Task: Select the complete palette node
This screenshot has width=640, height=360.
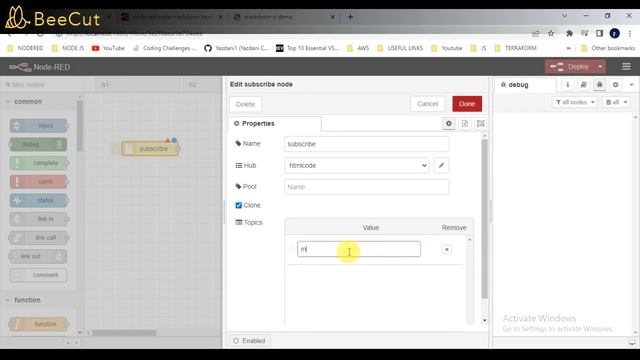Action: [x=38, y=163]
